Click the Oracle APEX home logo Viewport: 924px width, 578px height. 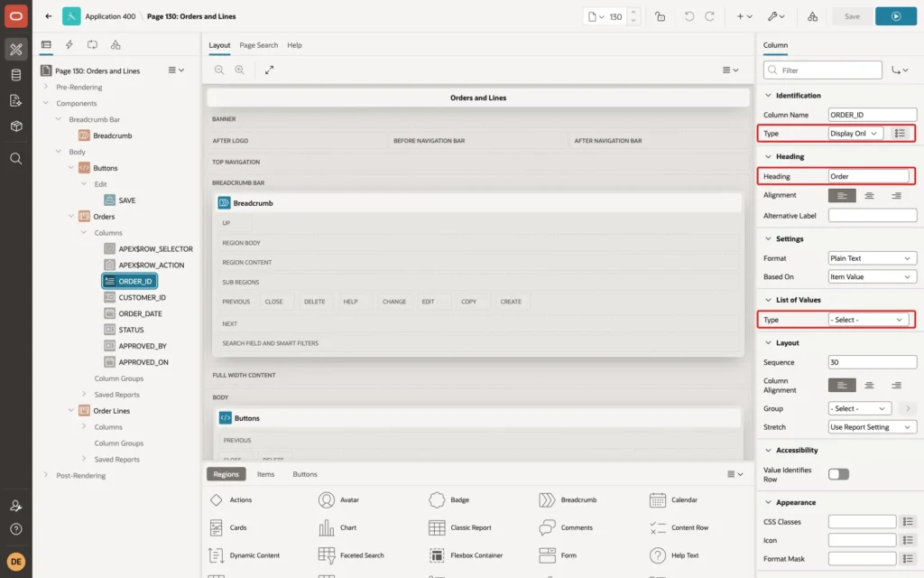click(16, 16)
